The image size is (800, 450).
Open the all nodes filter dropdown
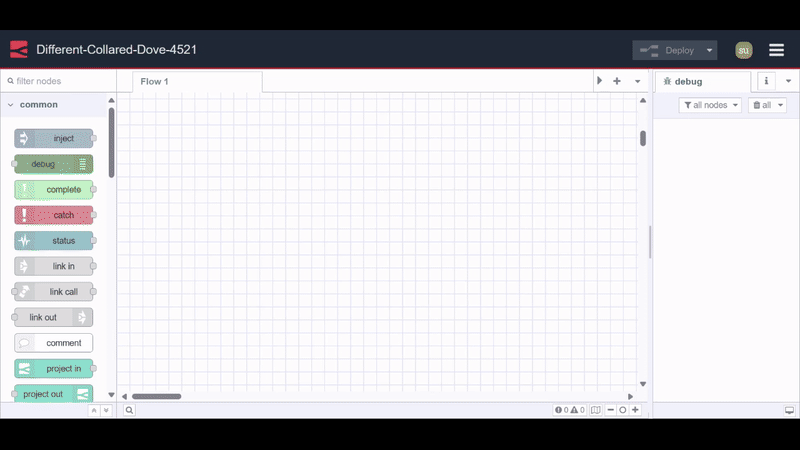(710, 105)
